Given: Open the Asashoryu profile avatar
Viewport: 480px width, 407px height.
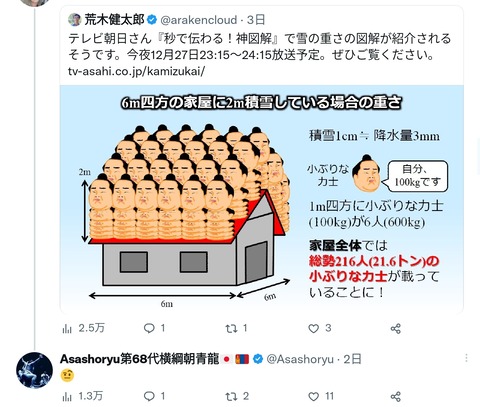Looking at the screenshot, I should pyautogui.click(x=34, y=370).
